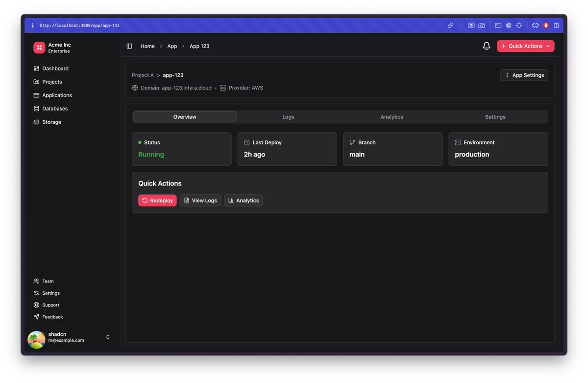Image resolution: width=588 pixels, height=383 pixels.
Task: Click the 'Domain: app-123.infyra.cloud' text
Action: [176, 88]
